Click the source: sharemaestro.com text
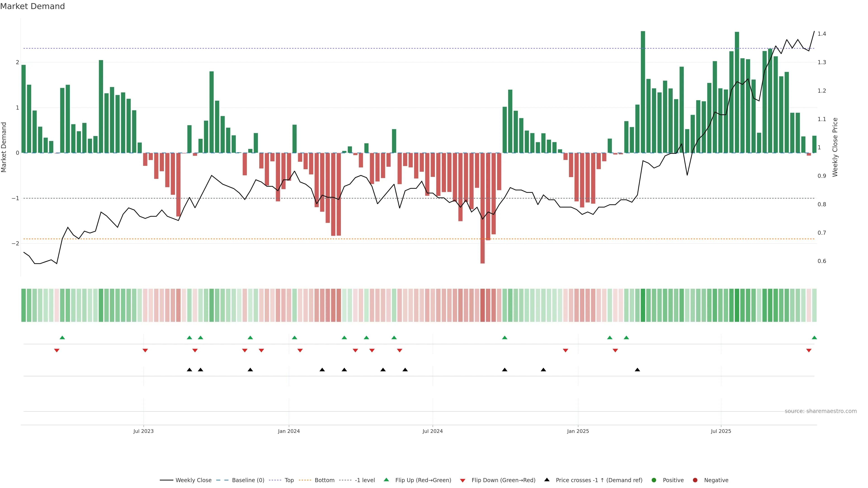This screenshot has height=488, width=868. click(x=821, y=411)
